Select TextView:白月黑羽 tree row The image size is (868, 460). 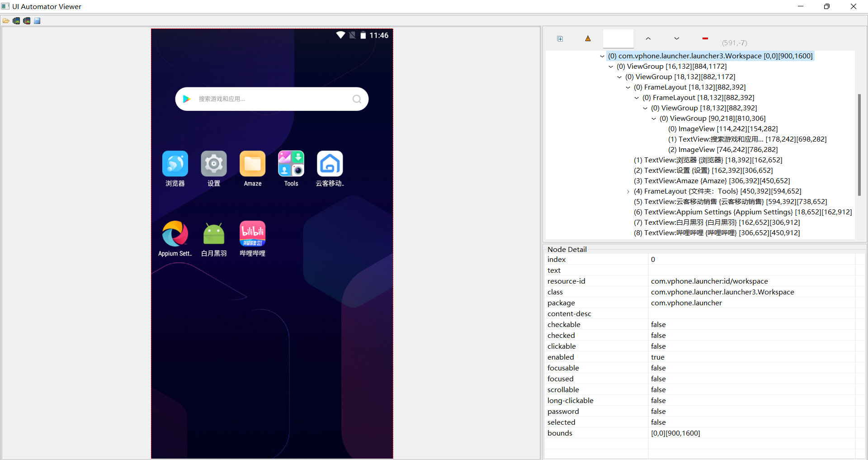point(717,223)
